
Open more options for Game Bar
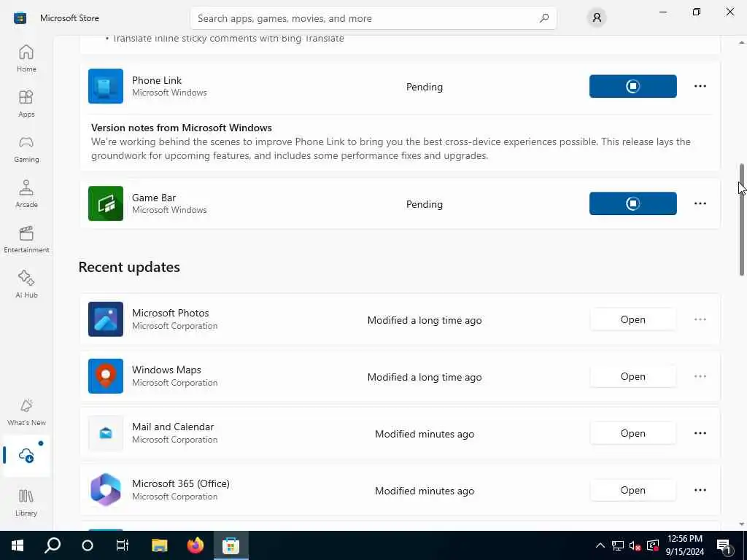point(700,203)
